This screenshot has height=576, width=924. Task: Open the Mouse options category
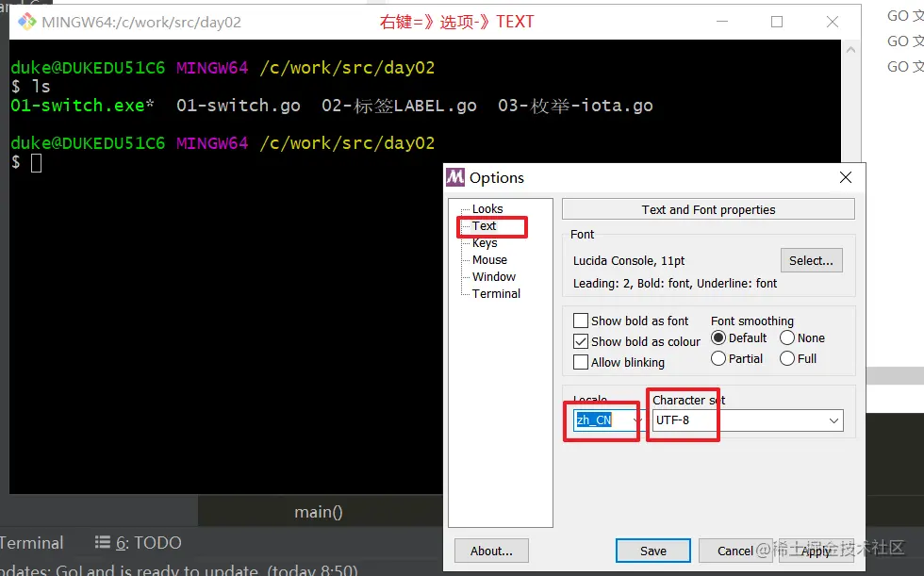click(x=489, y=260)
